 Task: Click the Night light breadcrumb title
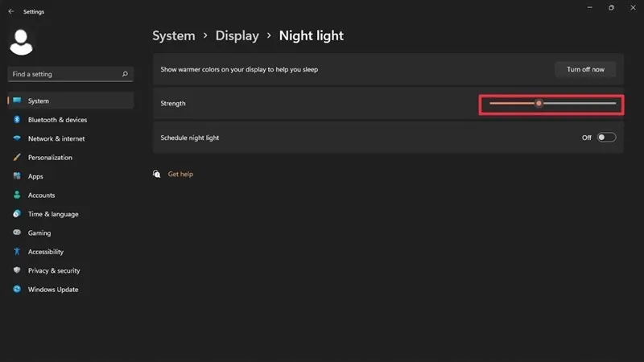coord(312,35)
